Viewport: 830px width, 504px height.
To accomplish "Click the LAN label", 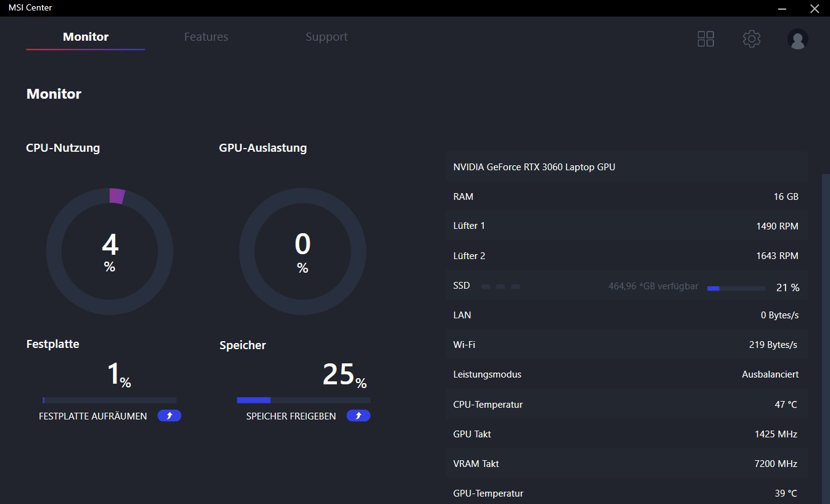I will tap(462, 315).
